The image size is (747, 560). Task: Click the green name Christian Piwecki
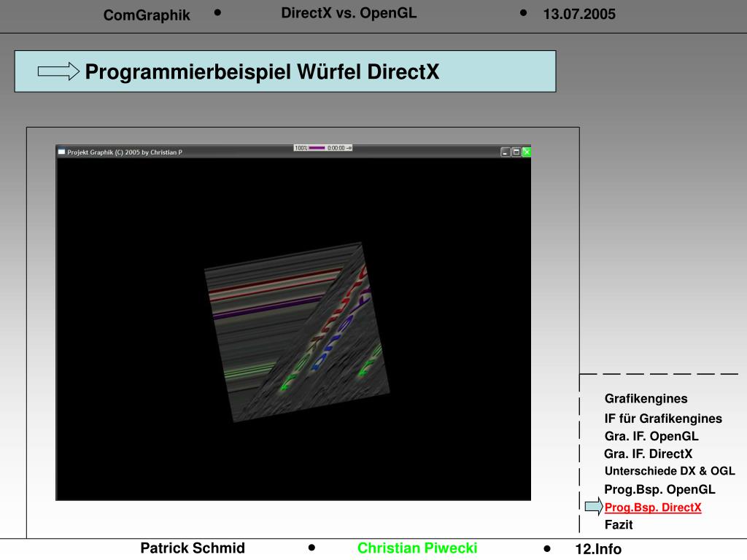[x=417, y=548]
